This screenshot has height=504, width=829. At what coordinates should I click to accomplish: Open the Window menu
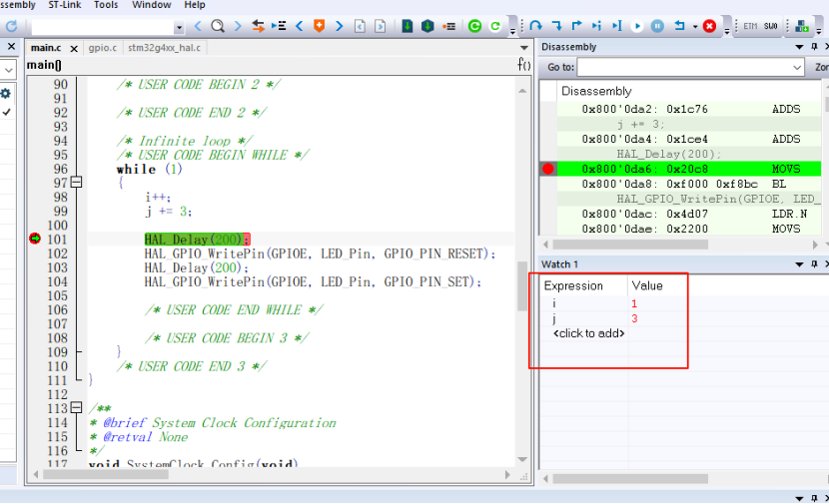[x=151, y=5]
